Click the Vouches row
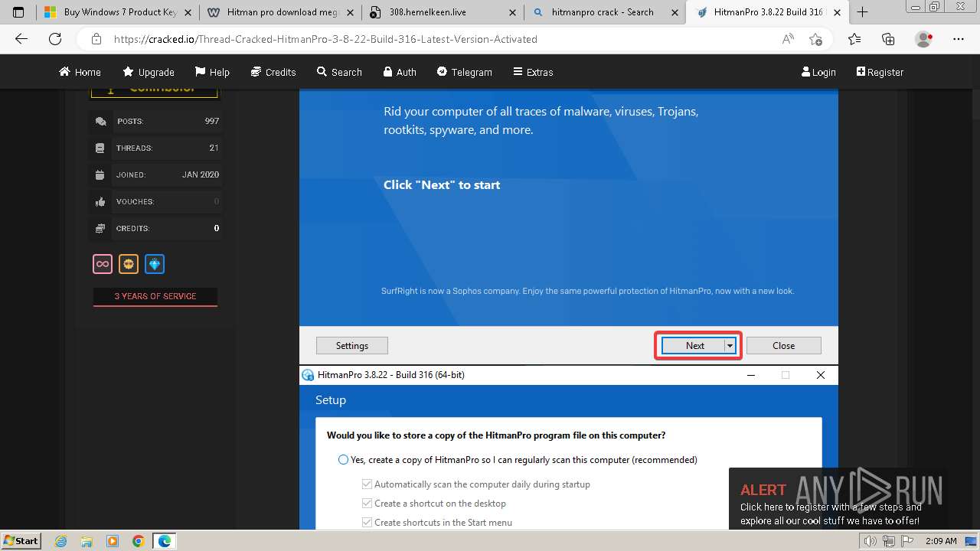This screenshot has height=551, width=980. point(155,201)
